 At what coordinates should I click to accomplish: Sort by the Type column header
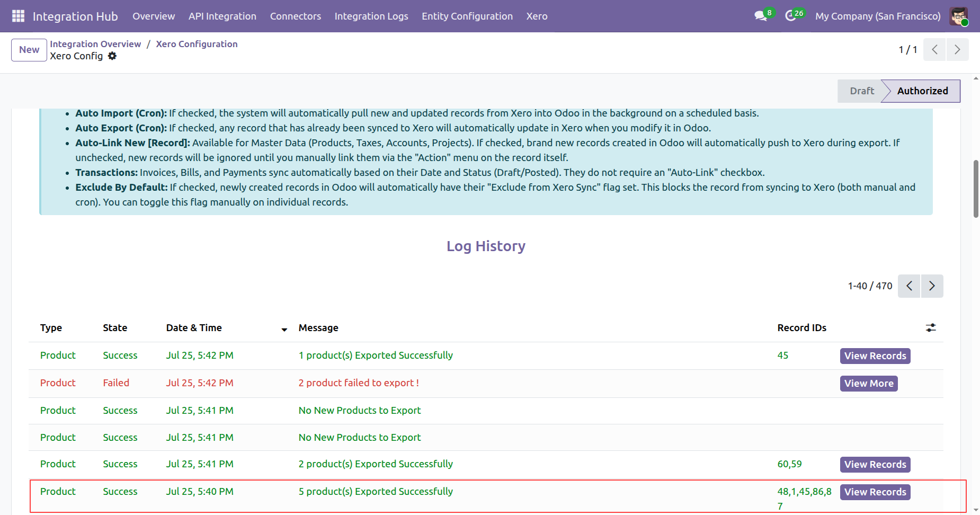coord(51,328)
